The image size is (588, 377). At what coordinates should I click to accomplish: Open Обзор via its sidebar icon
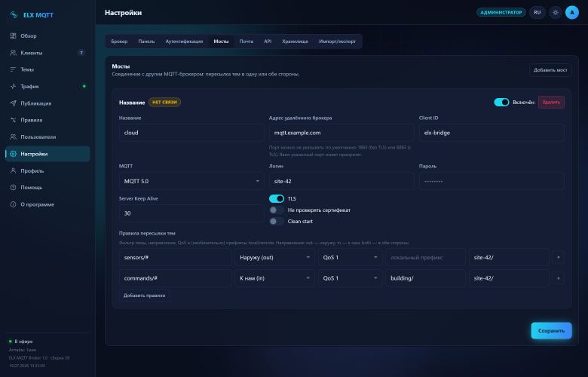(x=13, y=35)
